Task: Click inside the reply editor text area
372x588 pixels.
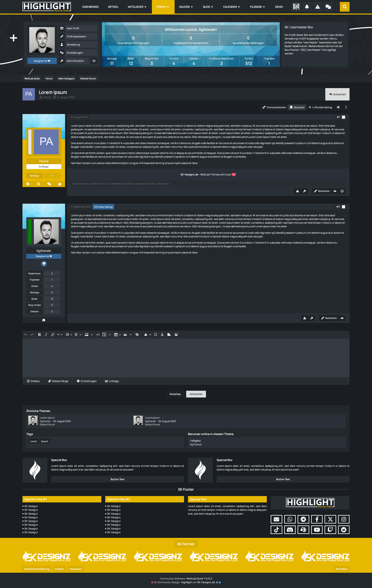Action: (186, 358)
